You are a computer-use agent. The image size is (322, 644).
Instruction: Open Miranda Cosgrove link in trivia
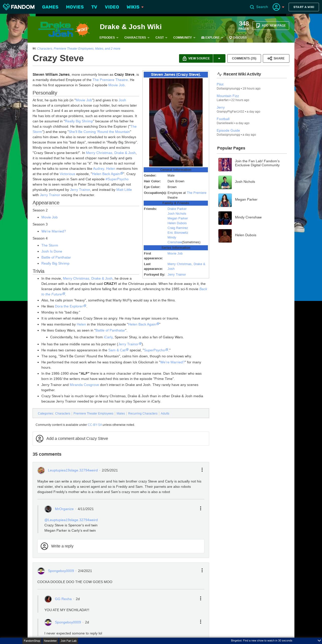84,385
